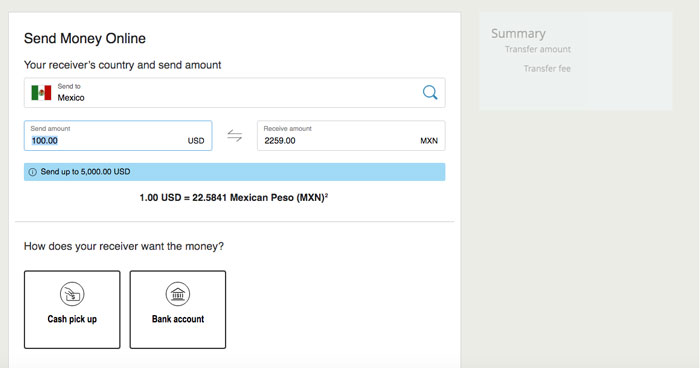Screen dimensions: 700x368
Task: Focus the Send amount field showing 100.00
Action: pos(118,136)
